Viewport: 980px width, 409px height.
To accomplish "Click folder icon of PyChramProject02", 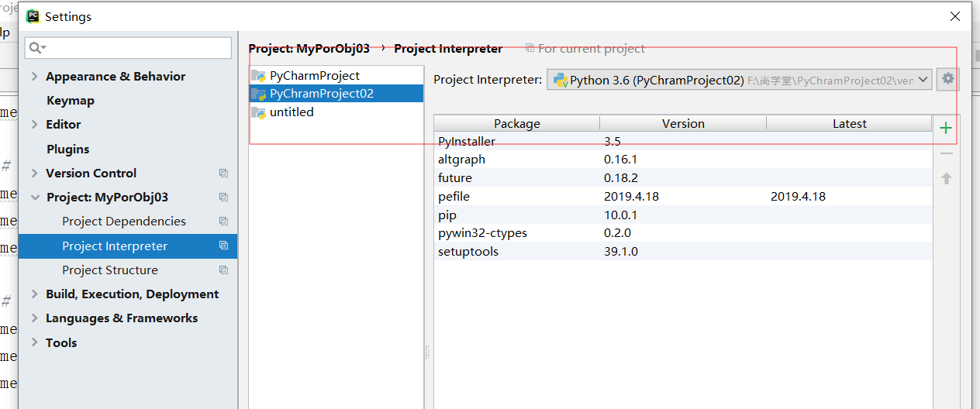I will tap(259, 94).
